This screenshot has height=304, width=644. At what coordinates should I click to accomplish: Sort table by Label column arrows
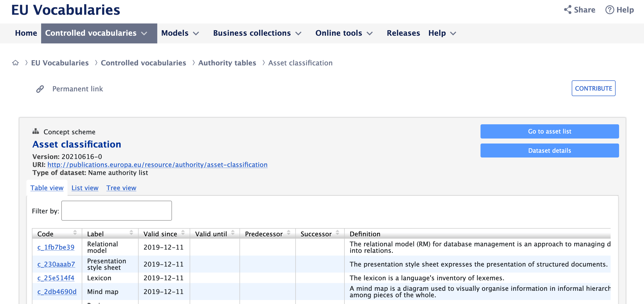click(x=131, y=233)
